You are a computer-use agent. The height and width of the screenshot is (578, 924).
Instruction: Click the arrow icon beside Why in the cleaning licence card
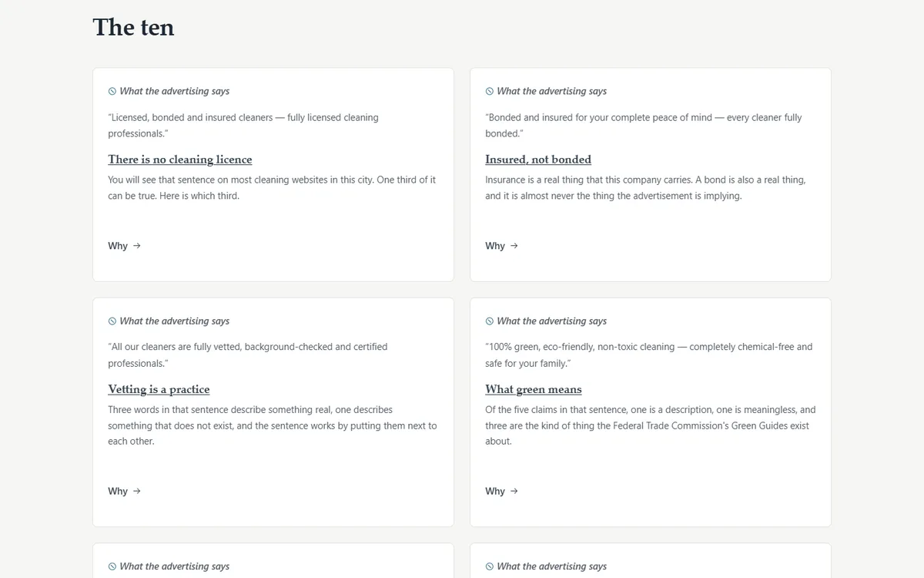[137, 246]
